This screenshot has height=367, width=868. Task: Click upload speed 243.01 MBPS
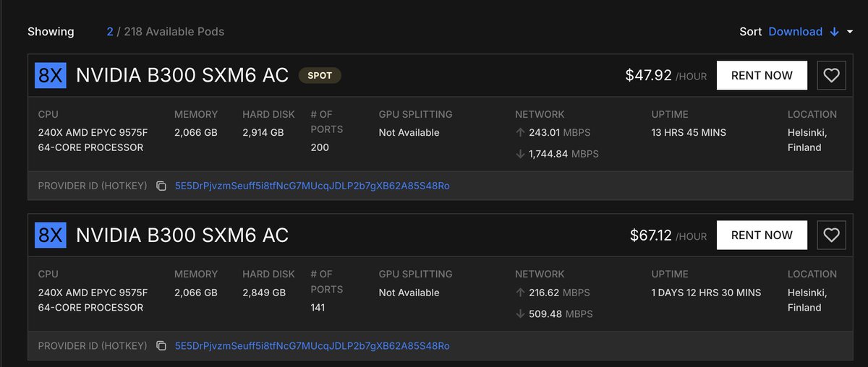click(x=558, y=132)
